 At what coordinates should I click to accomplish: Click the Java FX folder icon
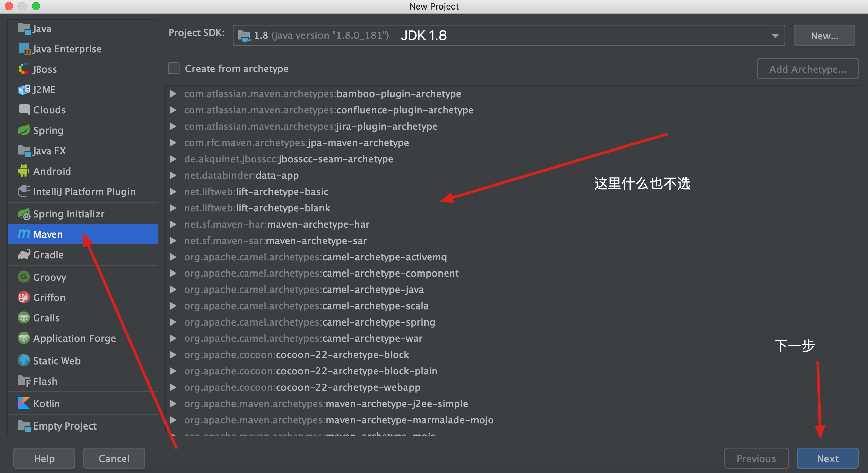tap(24, 151)
